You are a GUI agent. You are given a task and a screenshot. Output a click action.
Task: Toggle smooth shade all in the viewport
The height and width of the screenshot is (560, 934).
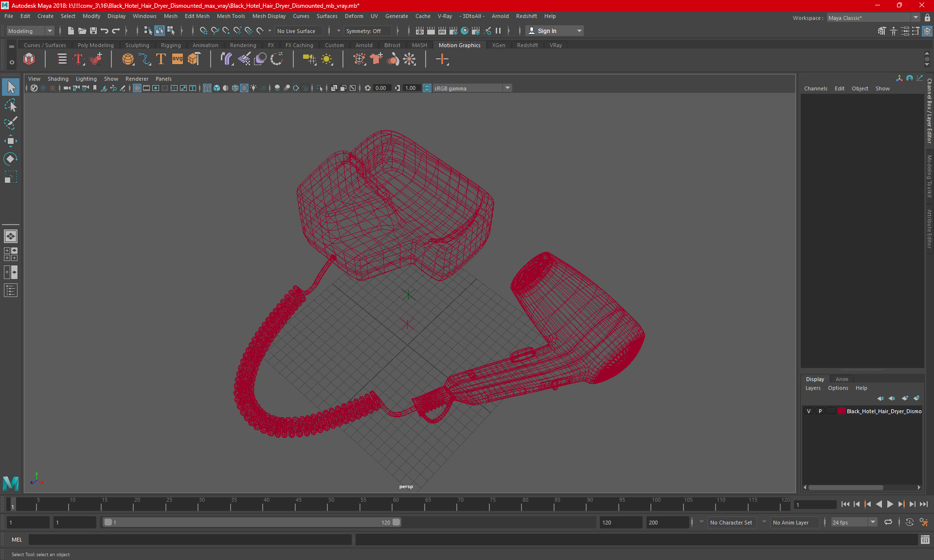coord(216,88)
